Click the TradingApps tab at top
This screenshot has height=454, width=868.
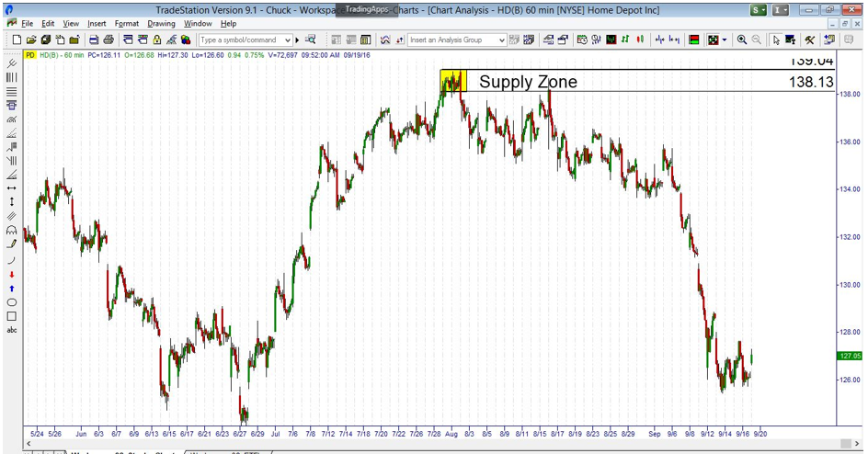[368, 9]
